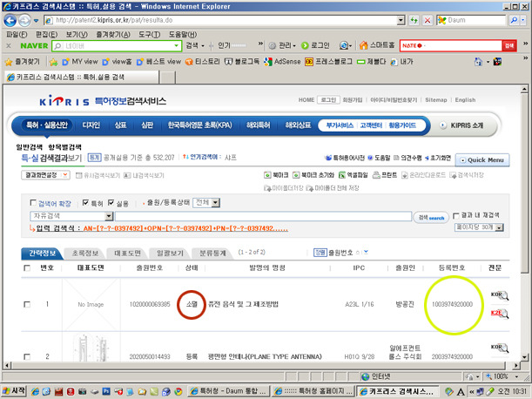The width and height of the screenshot is (532, 399).
Task: Open the Design (디자인) navigation item
Action: coord(91,125)
